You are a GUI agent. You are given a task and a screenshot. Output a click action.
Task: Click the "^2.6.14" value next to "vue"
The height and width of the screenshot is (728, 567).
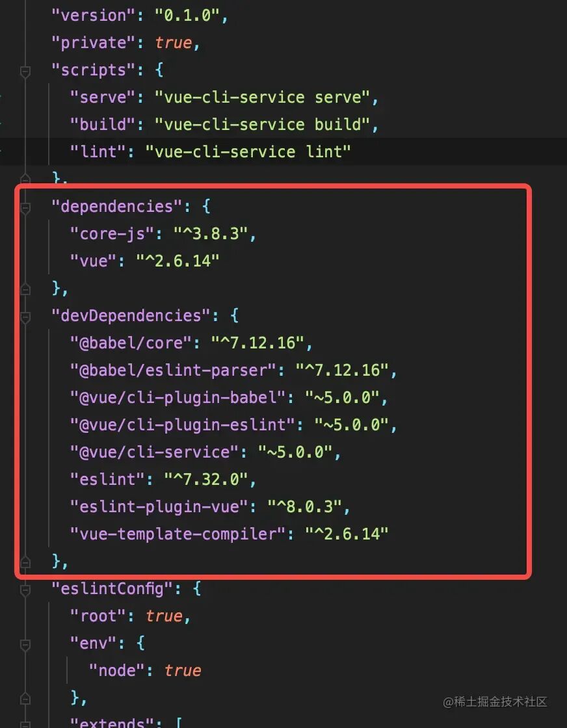[178, 261]
